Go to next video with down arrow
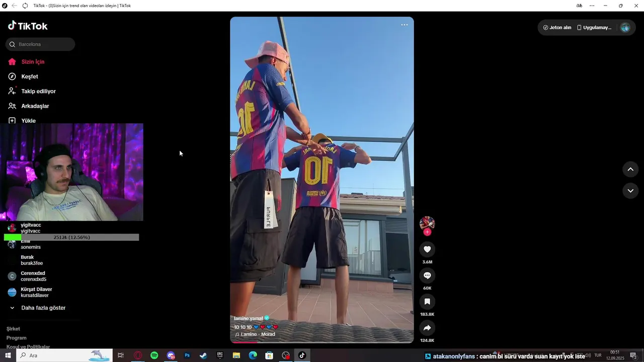 tap(630, 191)
